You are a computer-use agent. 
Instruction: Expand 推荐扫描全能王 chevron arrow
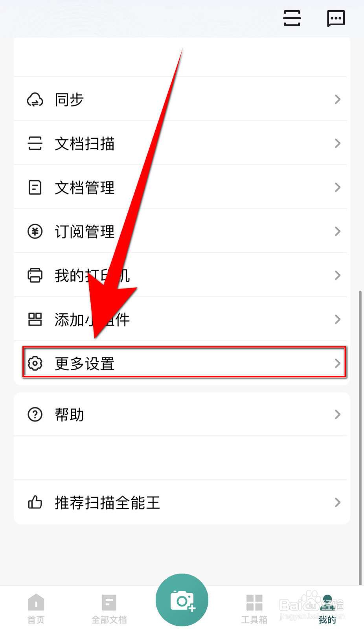click(x=337, y=502)
